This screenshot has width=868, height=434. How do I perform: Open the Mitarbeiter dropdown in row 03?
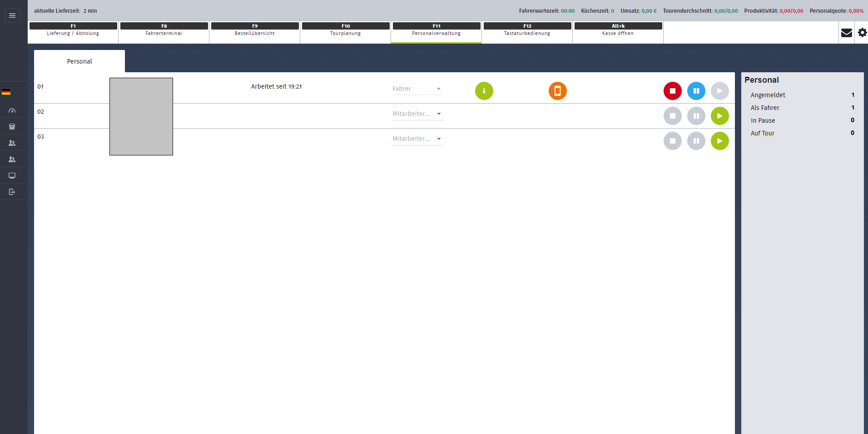pyautogui.click(x=417, y=139)
